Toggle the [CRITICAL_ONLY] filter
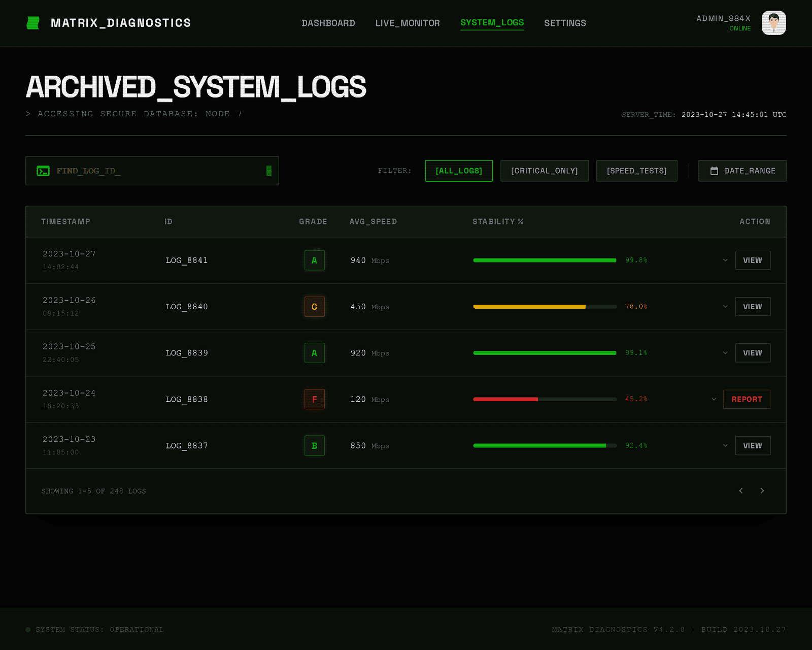 pos(544,171)
